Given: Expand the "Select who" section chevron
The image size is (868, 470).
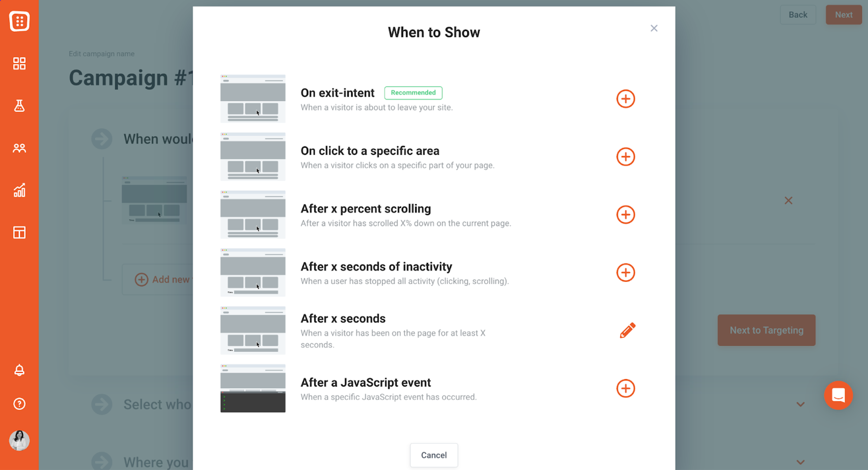Looking at the screenshot, I should point(801,404).
